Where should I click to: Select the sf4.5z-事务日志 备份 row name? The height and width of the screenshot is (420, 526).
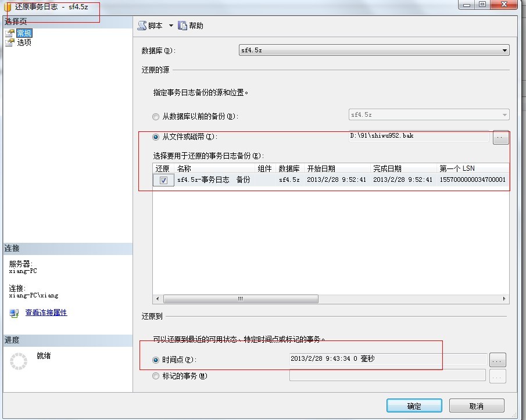(x=214, y=180)
